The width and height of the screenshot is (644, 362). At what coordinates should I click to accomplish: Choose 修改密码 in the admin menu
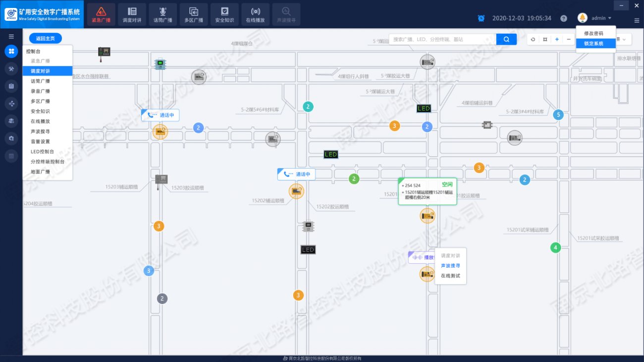click(593, 33)
